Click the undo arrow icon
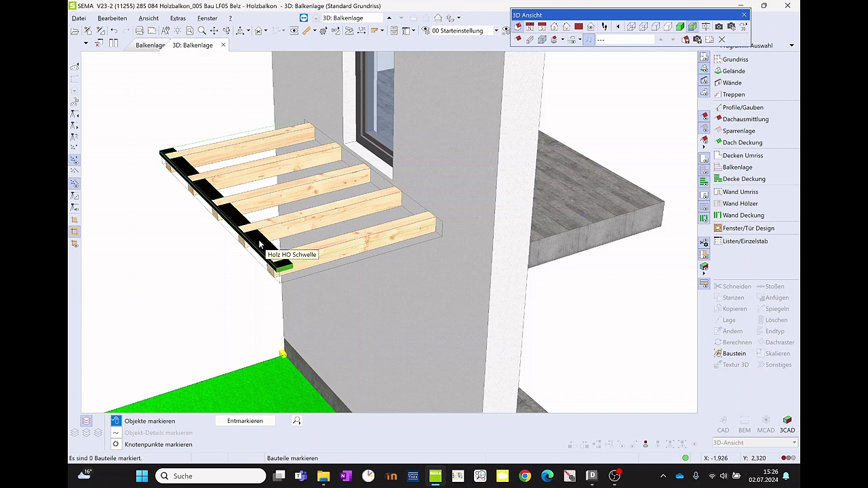868x488 pixels. (113, 30)
